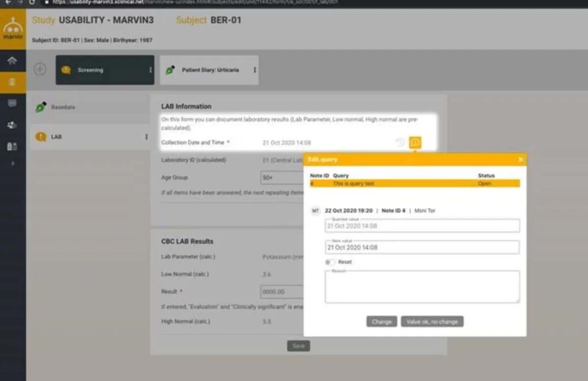The height and width of the screenshot is (381, 588).
Task: Close the Edit query dialog
Action: [520, 159]
